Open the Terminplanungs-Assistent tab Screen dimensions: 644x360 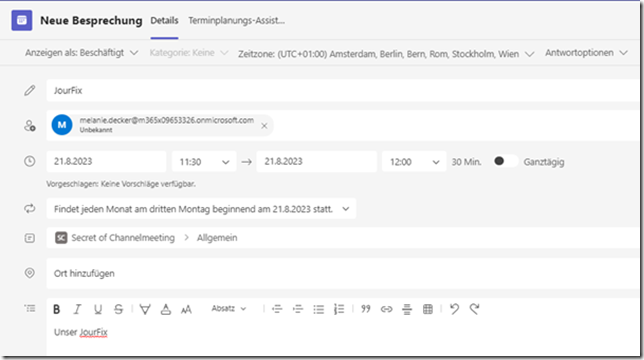pos(237,21)
